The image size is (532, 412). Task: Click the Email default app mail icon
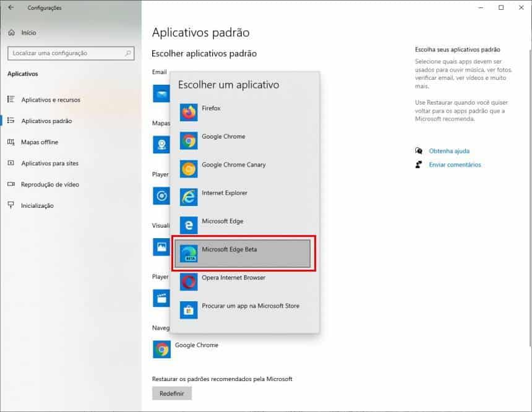point(161,93)
